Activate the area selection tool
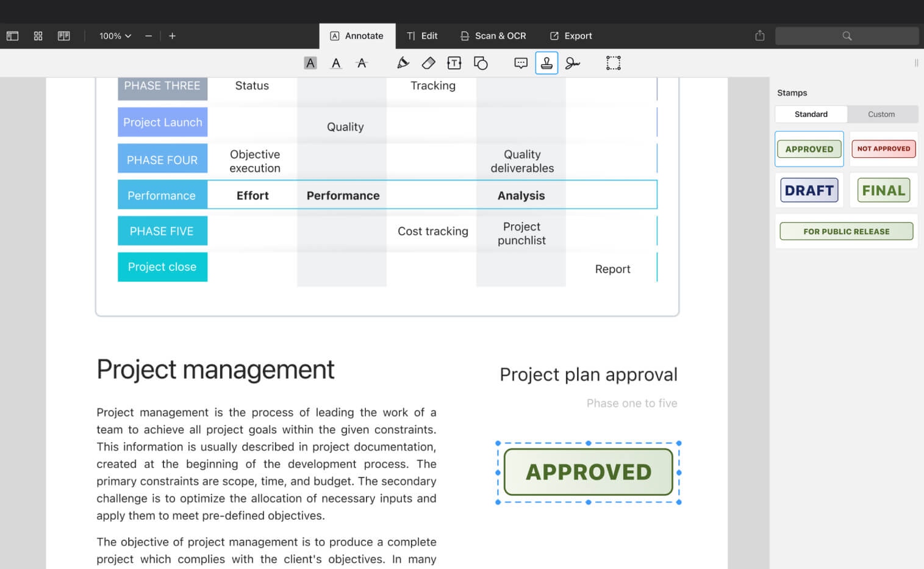Viewport: 924px width, 569px height. tap(613, 63)
